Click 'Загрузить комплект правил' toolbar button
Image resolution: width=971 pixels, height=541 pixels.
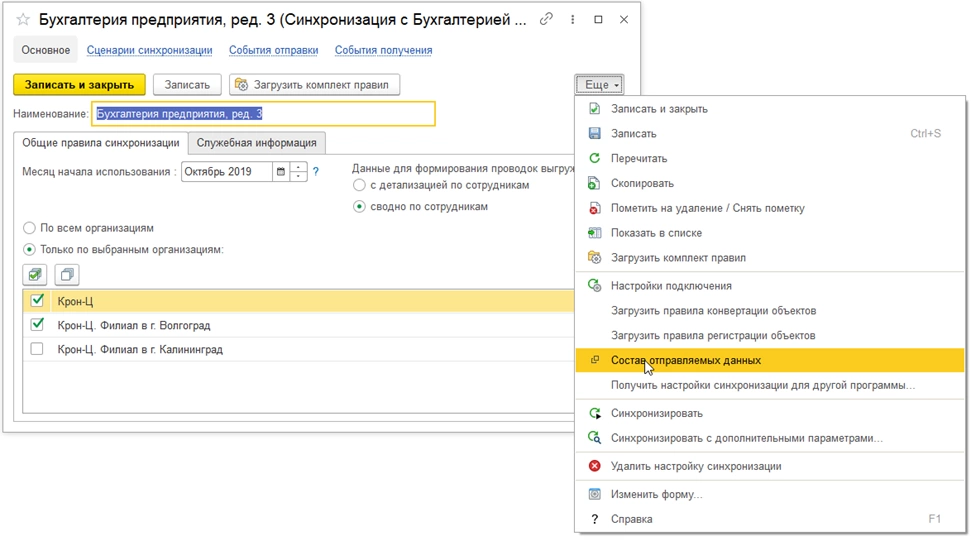(314, 85)
